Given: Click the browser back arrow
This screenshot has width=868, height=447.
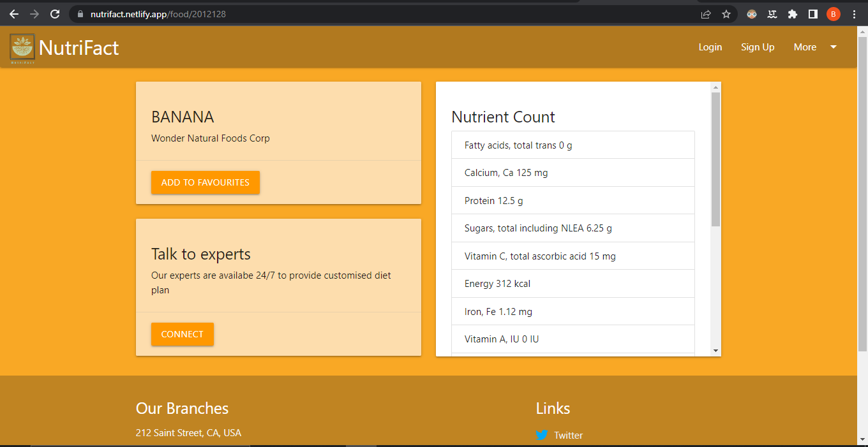Looking at the screenshot, I should 13,13.
